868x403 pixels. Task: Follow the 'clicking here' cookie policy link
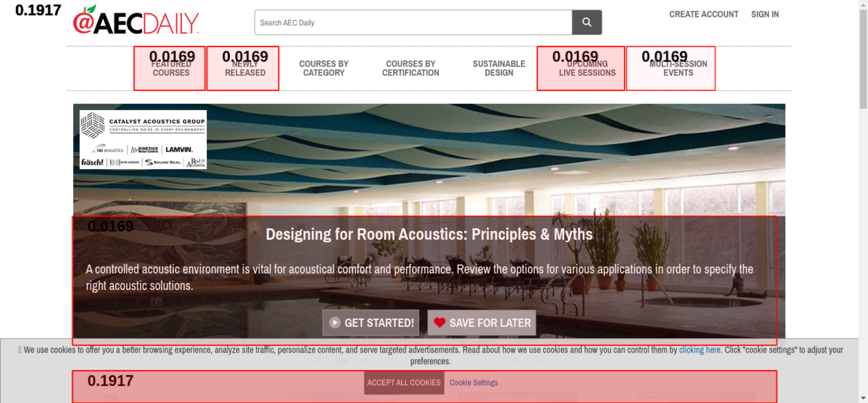700,350
